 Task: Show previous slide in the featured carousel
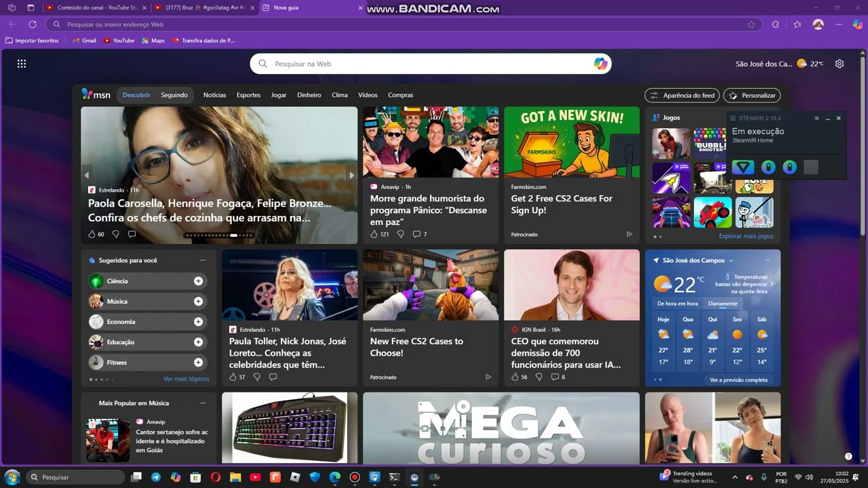click(86, 175)
